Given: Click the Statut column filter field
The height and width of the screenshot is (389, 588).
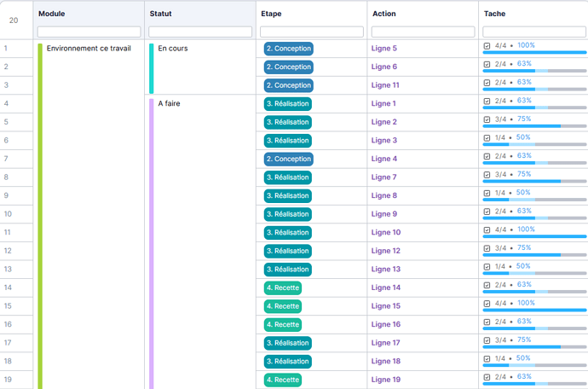Looking at the screenshot, I should click(x=200, y=32).
